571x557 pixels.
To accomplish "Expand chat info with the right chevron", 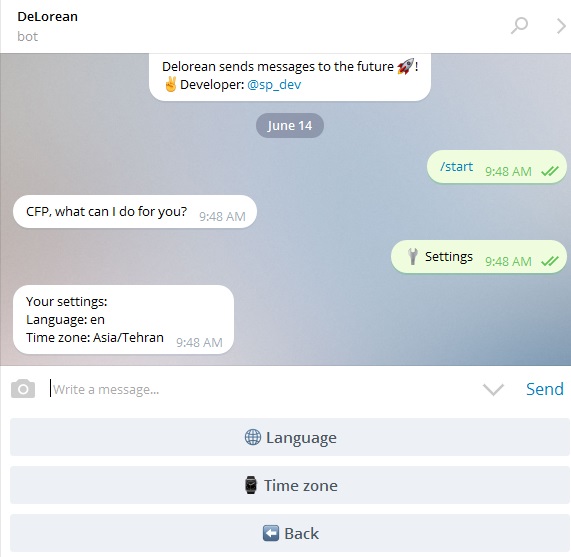I will [561, 26].
